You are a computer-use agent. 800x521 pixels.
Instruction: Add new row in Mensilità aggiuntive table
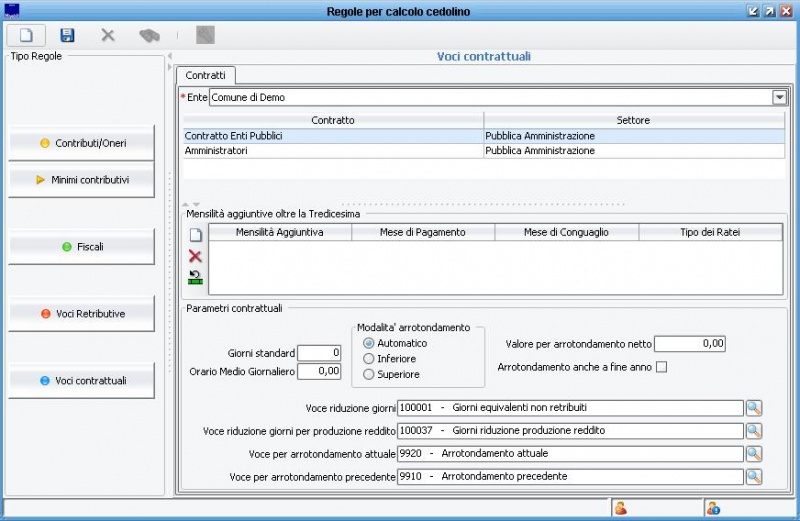(x=196, y=235)
